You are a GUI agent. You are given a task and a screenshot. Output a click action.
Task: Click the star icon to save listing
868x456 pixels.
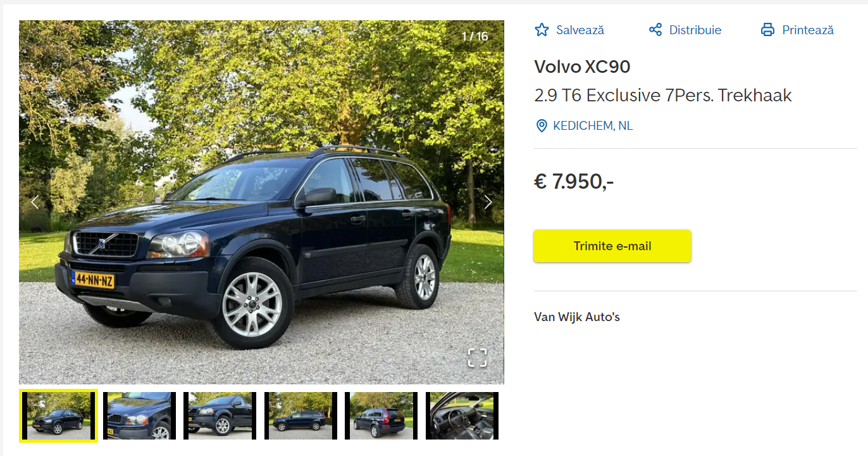[x=542, y=30]
